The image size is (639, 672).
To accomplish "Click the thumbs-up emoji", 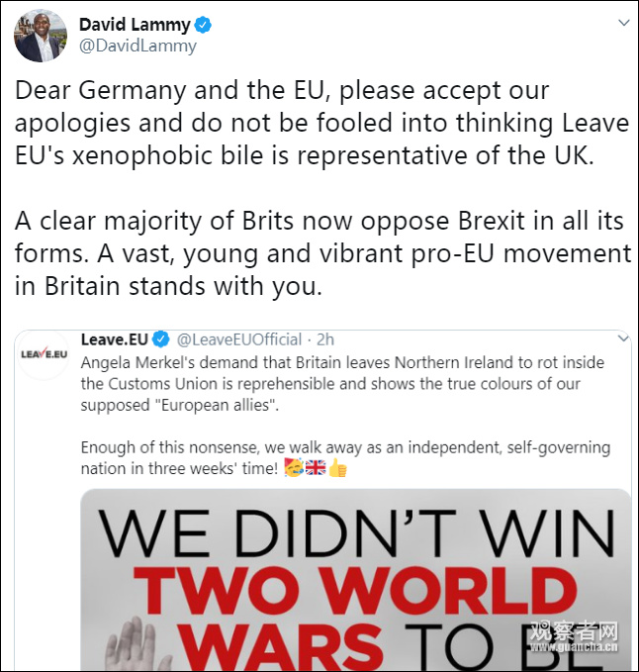I will point(338,468).
